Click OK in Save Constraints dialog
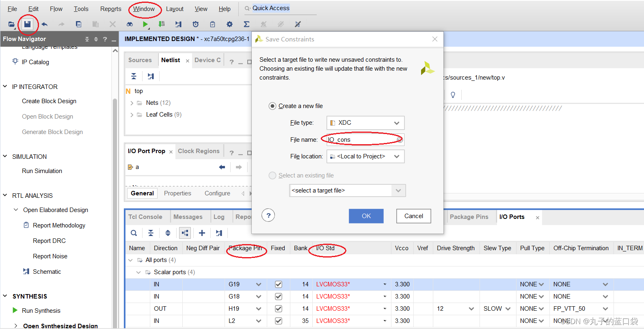The width and height of the screenshot is (644, 329). pyautogui.click(x=366, y=216)
